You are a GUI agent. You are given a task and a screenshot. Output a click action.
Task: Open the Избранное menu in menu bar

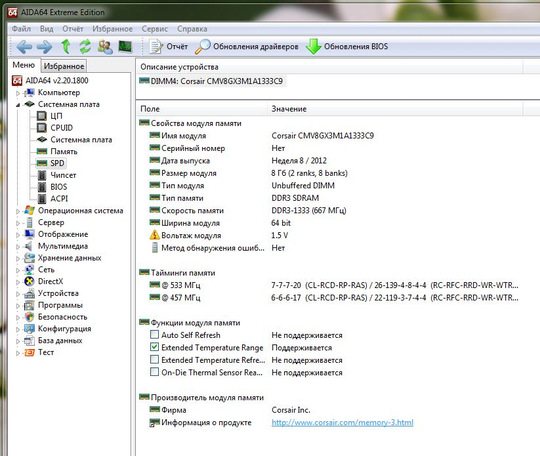click(x=112, y=29)
